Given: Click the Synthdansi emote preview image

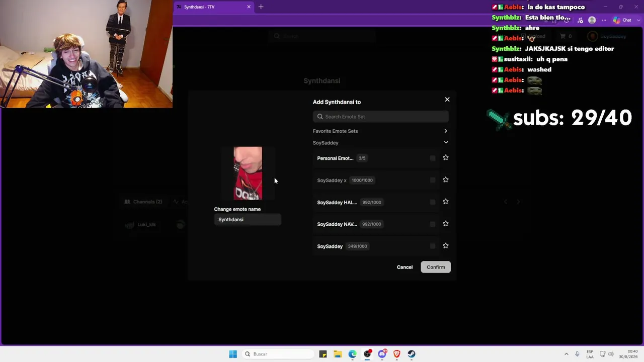Looking at the screenshot, I should [248, 173].
